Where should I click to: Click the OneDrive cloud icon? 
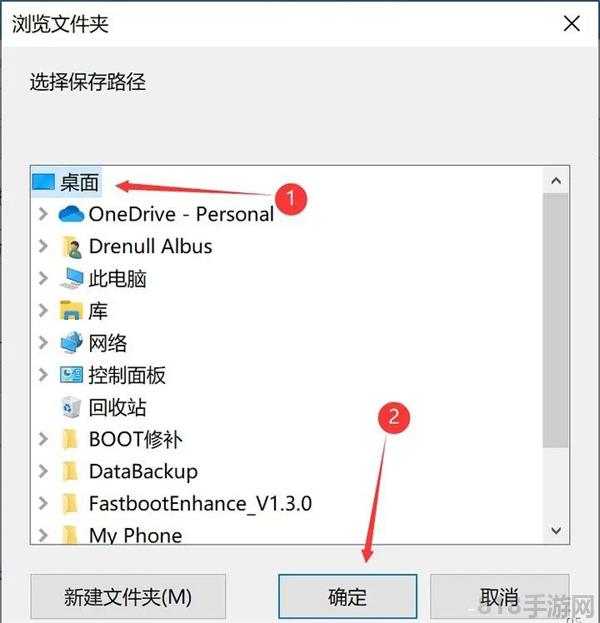tap(72, 214)
